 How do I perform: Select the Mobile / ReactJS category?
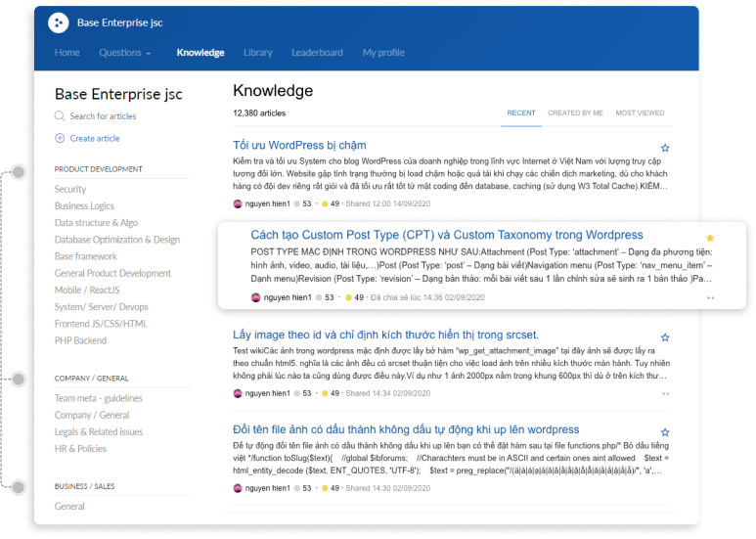[87, 291]
